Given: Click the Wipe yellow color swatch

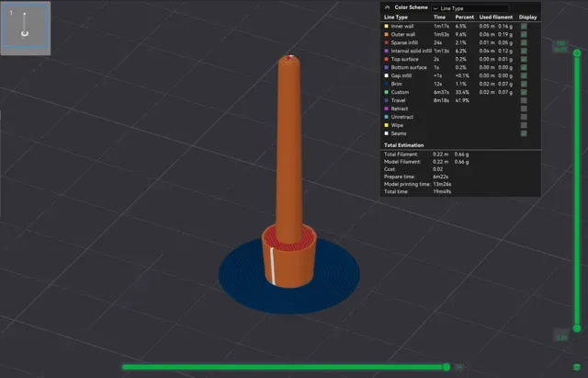Looking at the screenshot, I should (386, 125).
